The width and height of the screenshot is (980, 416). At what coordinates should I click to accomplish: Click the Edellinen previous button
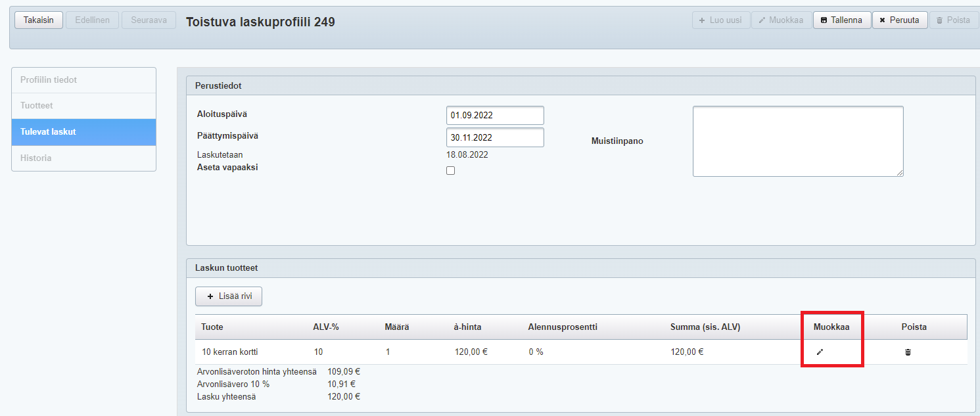[92, 20]
